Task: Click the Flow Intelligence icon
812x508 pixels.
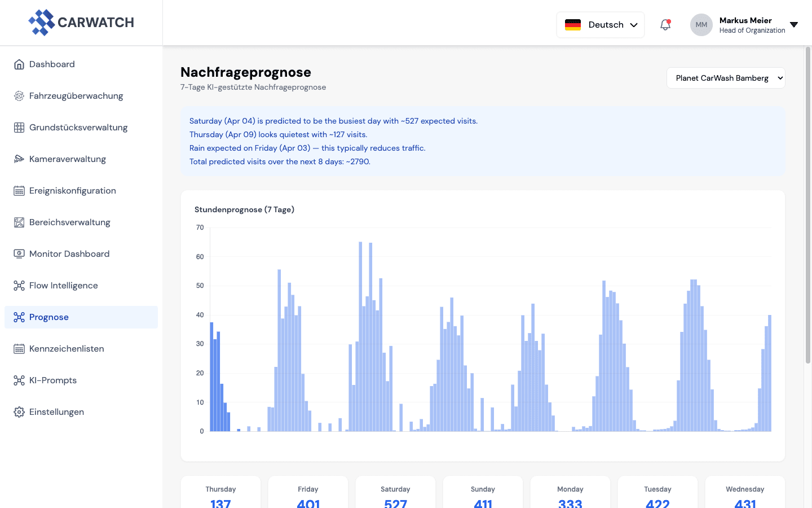Action: click(x=19, y=286)
